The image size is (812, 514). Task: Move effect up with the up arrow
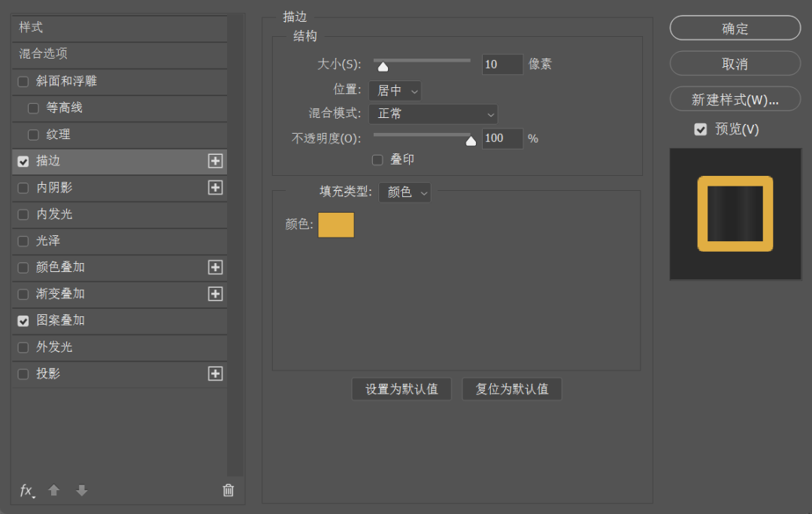pyautogui.click(x=53, y=491)
